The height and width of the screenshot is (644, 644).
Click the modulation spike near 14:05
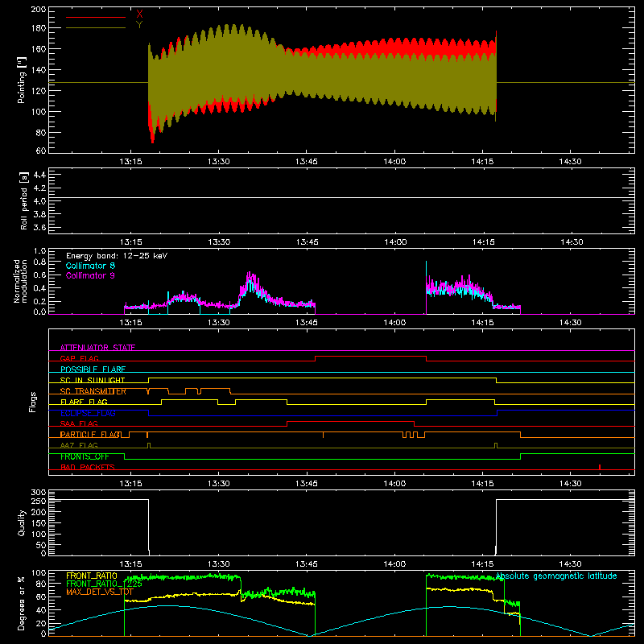[426, 287]
